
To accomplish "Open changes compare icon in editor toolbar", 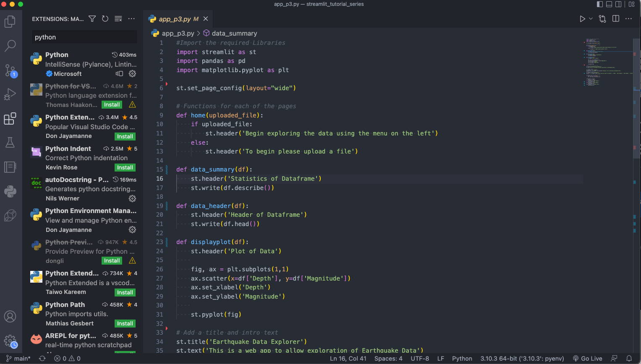I will point(603,19).
